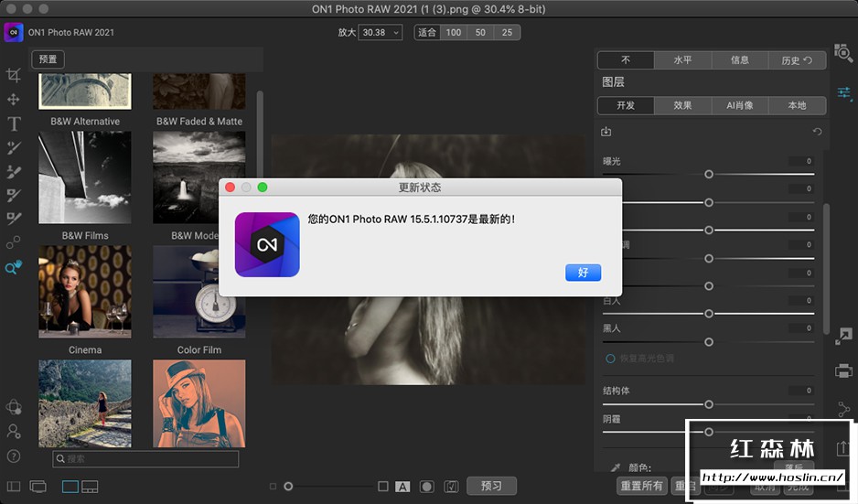858x504 pixels.
Task: Adjust the 曝光 exposure slider handle
Action: [x=709, y=174]
